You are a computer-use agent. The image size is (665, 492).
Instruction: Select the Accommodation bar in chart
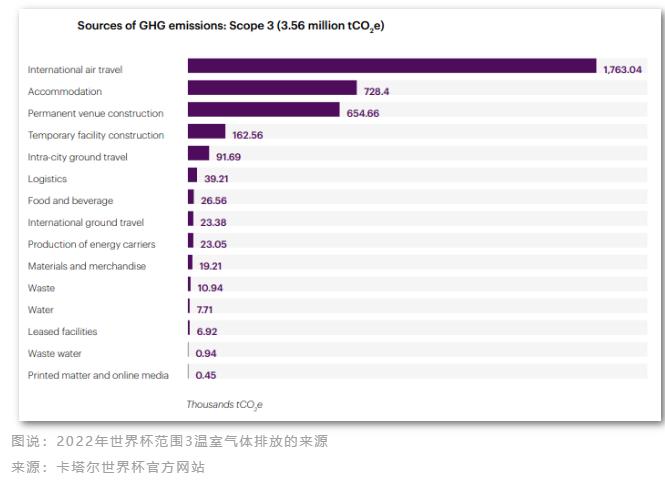pyautogui.click(x=272, y=88)
